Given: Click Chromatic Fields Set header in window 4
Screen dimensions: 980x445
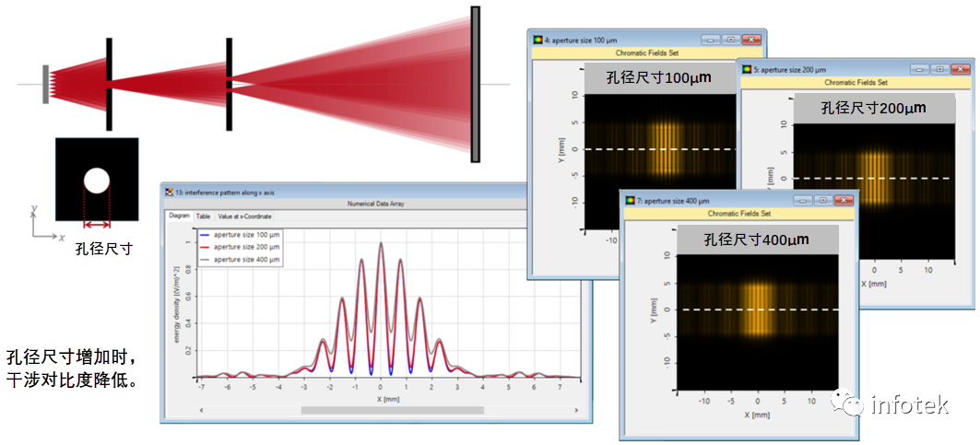Looking at the screenshot, I should [645, 53].
